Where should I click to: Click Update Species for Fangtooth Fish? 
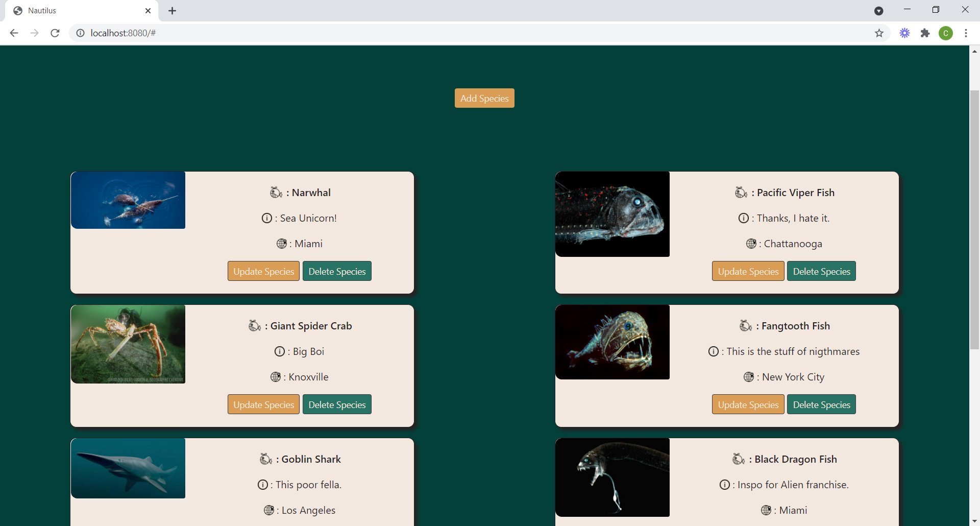pos(748,404)
